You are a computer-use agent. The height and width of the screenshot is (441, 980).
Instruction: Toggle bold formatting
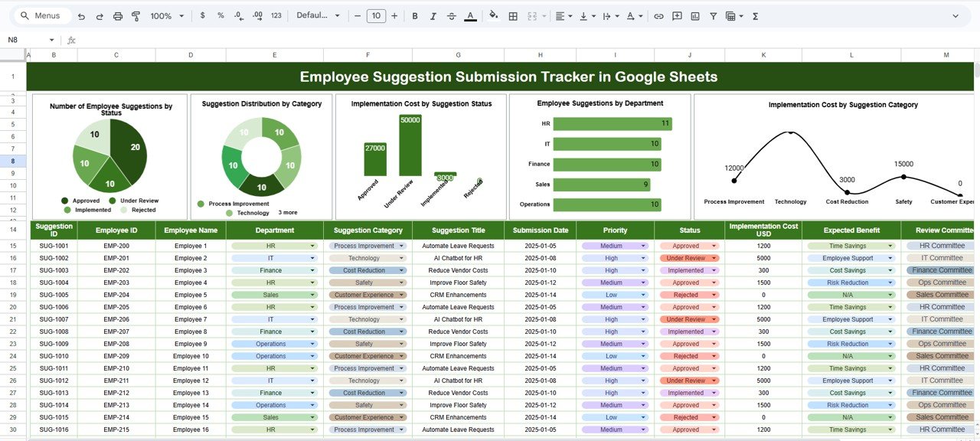pyautogui.click(x=414, y=15)
